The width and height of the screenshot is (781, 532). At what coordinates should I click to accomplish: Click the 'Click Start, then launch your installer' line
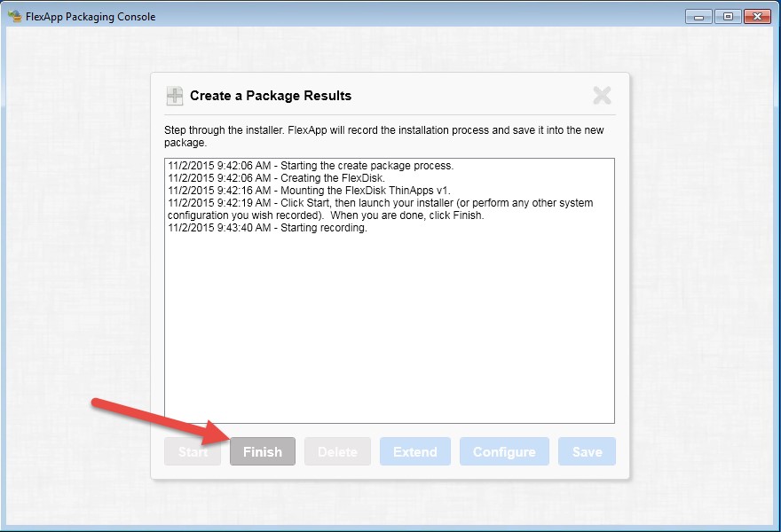pos(381,209)
